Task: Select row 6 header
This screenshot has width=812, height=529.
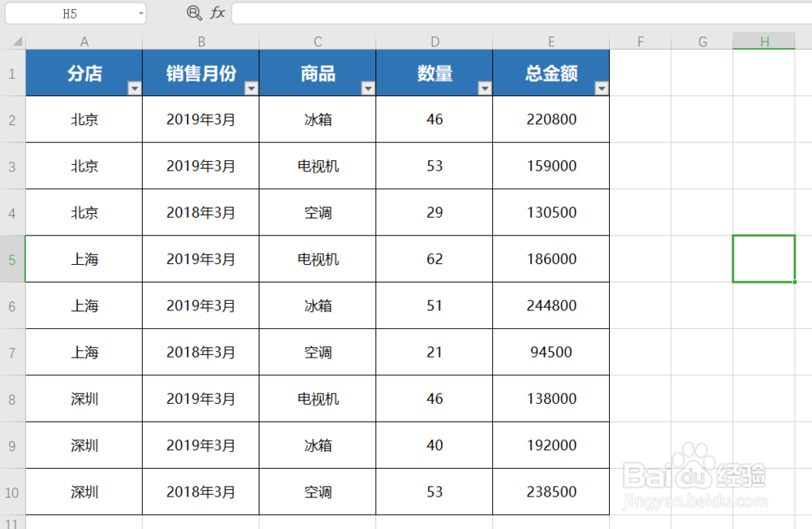Action: pyautogui.click(x=12, y=306)
